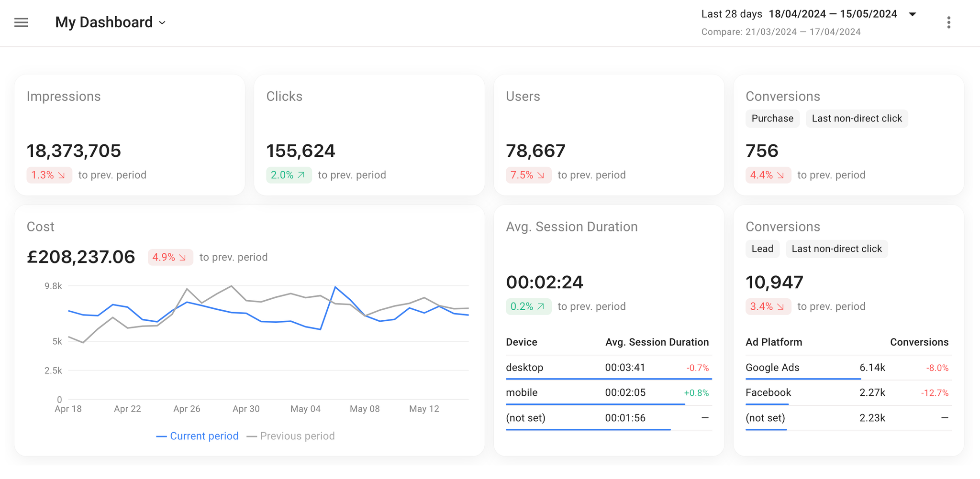Click the 9.8k y-axis label

click(x=53, y=286)
